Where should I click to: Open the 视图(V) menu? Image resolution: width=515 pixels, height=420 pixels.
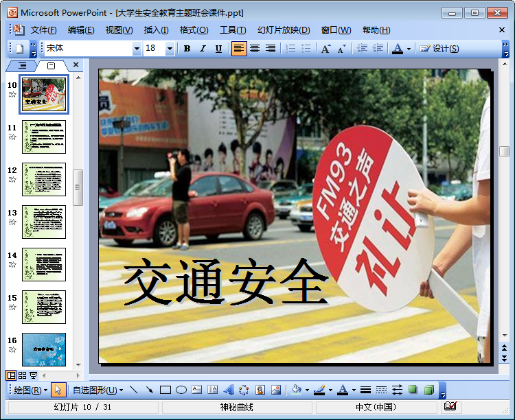pyautogui.click(x=119, y=30)
